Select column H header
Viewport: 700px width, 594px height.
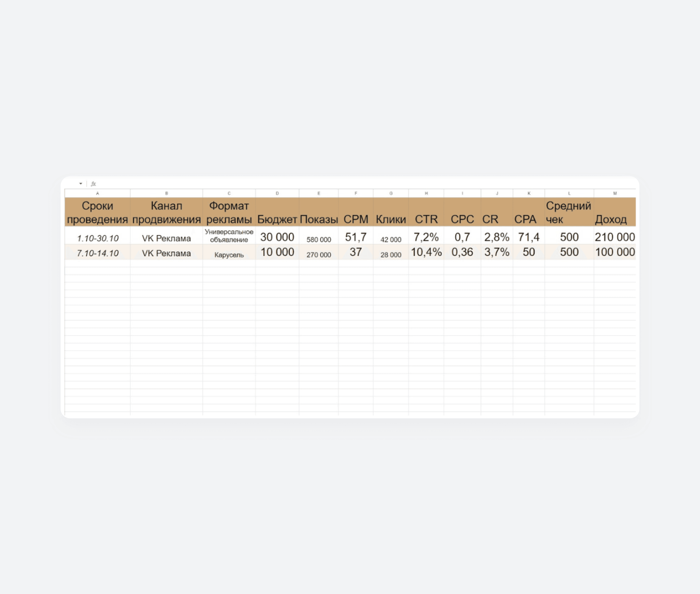[426, 193]
